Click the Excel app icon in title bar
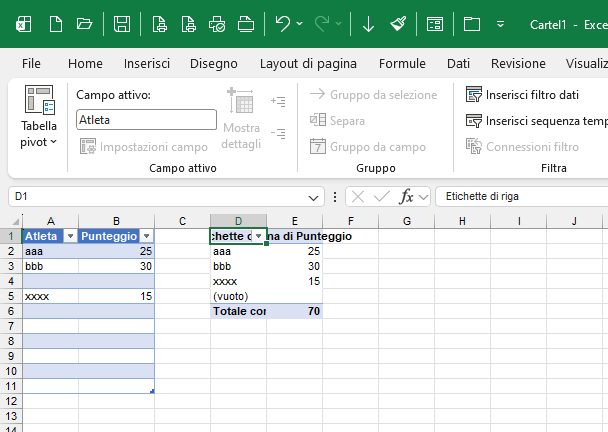Image resolution: width=608 pixels, height=432 pixels. tap(24, 24)
